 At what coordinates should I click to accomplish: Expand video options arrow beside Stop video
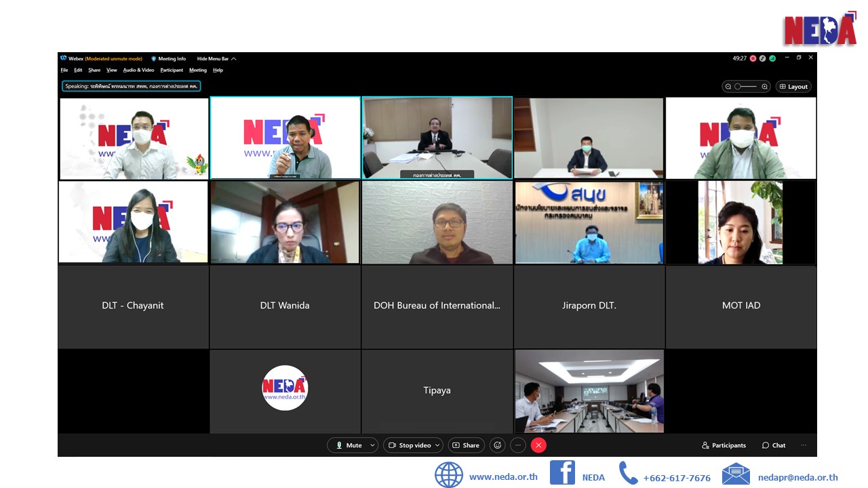[x=438, y=445]
